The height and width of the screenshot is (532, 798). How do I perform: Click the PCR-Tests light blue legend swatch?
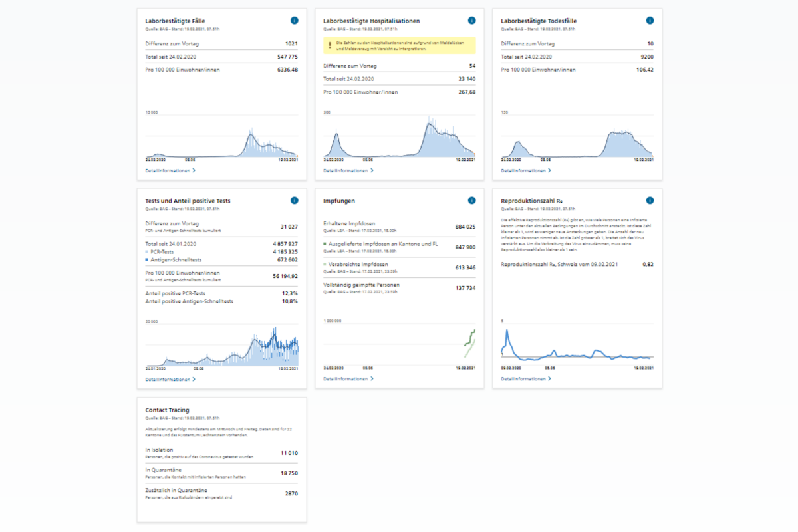click(147, 253)
